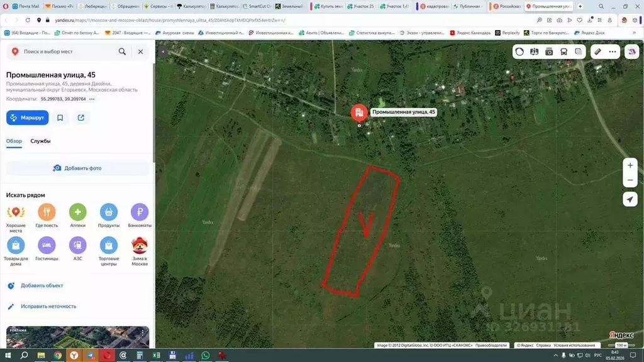Display public transport on map

tap(564, 52)
